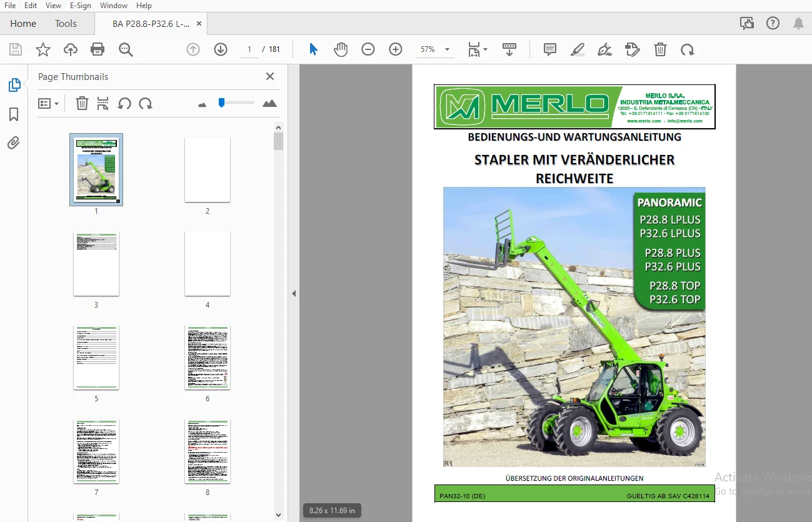Close the BA P28.8-P32.6 document tab
The width and height of the screenshot is (812, 522).
199,24
